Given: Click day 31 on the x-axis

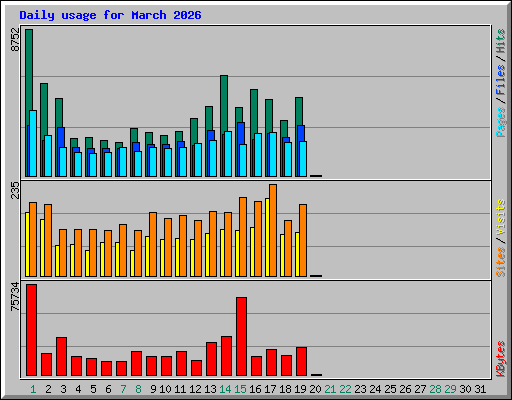Looking at the screenshot, I should click(480, 389).
